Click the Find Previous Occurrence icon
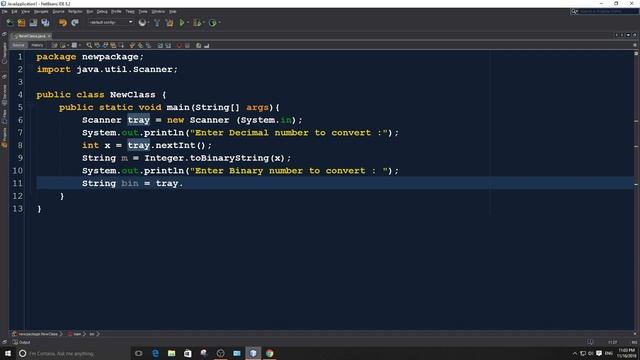This screenshot has height=360, width=640. point(97,45)
